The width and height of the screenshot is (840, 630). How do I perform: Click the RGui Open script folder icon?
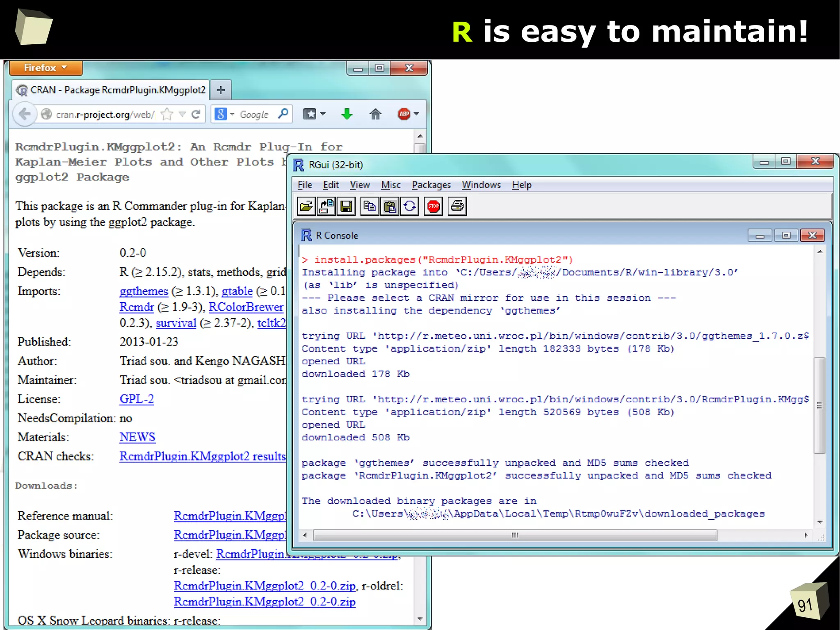pyautogui.click(x=306, y=206)
